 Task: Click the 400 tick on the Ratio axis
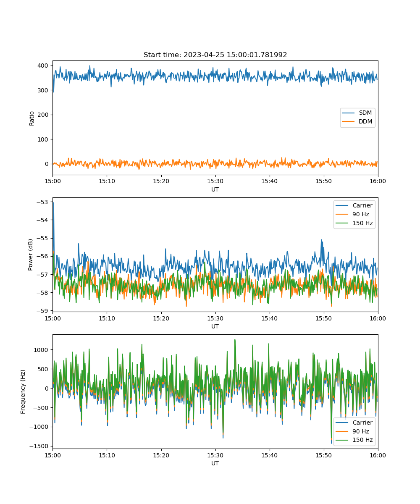(x=44, y=66)
